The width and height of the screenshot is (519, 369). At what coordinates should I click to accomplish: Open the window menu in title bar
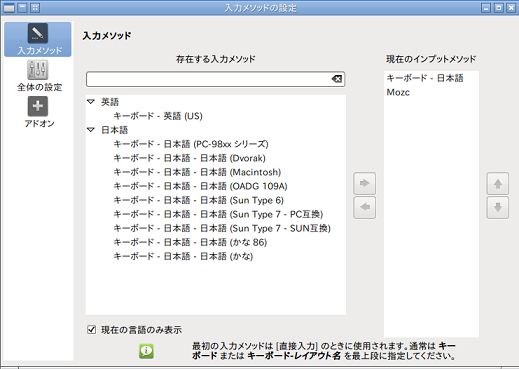click(x=9, y=8)
